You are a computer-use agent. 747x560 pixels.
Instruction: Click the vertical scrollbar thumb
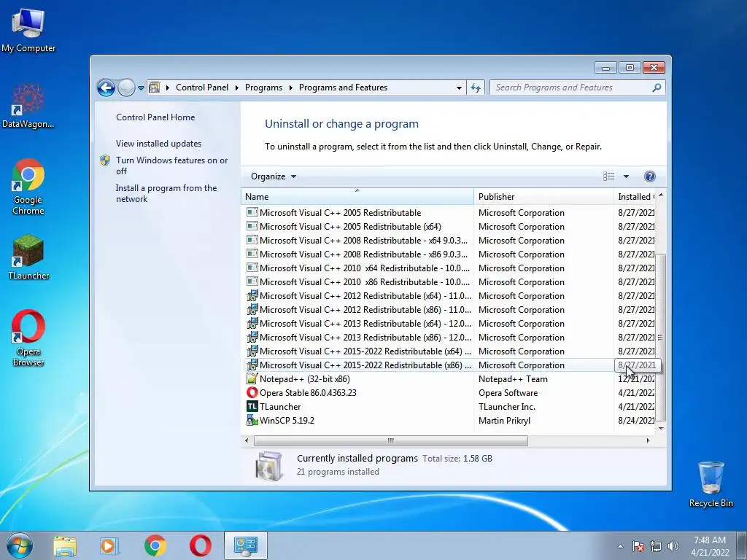click(660, 338)
